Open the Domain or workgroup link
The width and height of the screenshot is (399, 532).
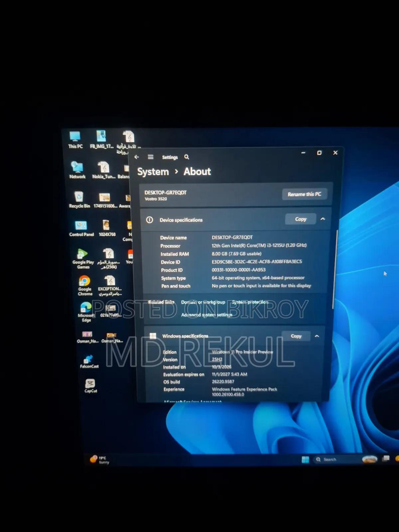(x=203, y=302)
